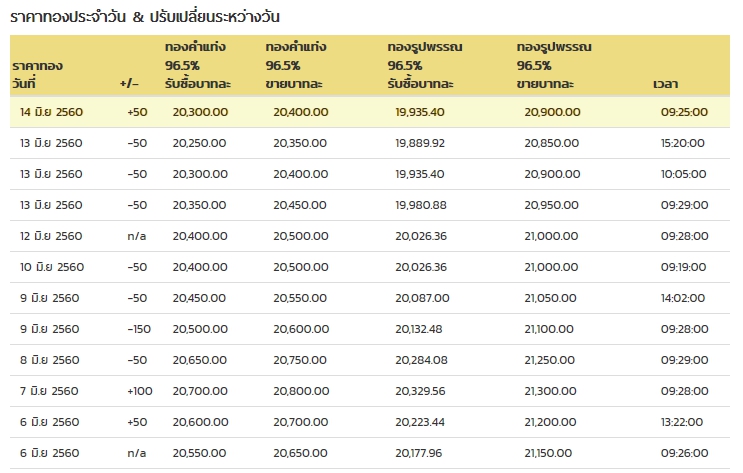Click the +/– column header
The width and height of the screenshot is (743, 473).
click(129, 84)
